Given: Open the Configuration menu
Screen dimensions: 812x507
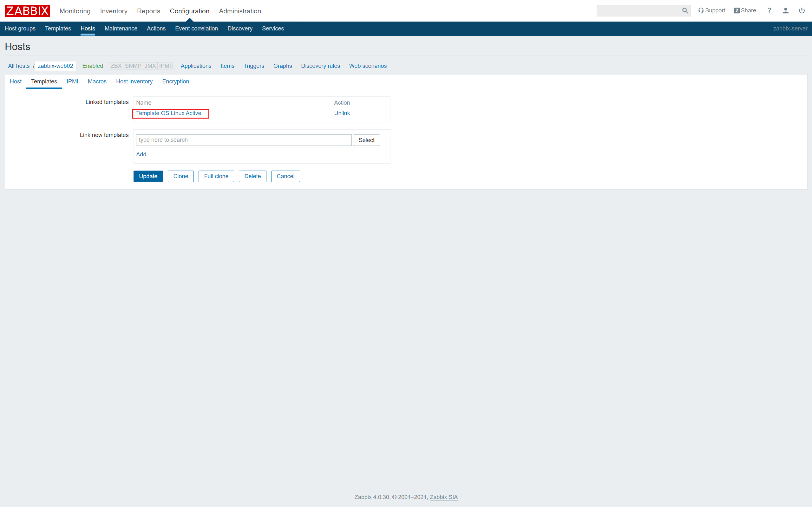Looking at the screenshot, I should pyautogui.click(x=189, y=11).
